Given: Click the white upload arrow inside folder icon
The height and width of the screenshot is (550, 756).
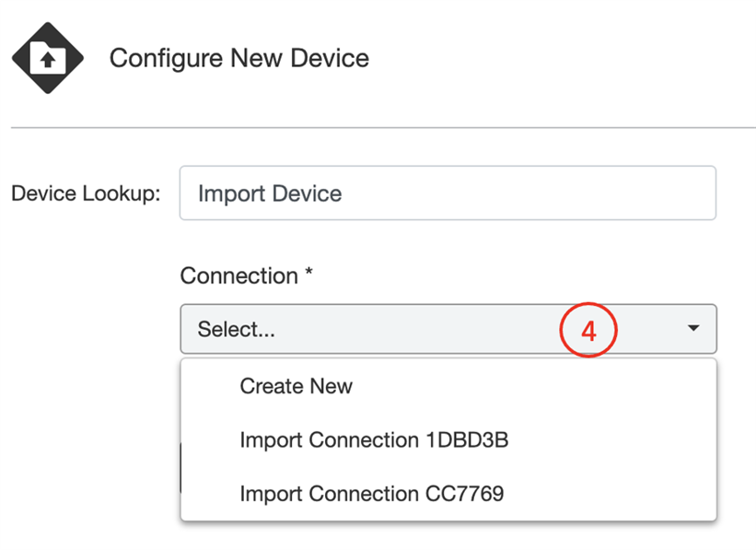Looking at the screenshot, I should click(46, 62).
